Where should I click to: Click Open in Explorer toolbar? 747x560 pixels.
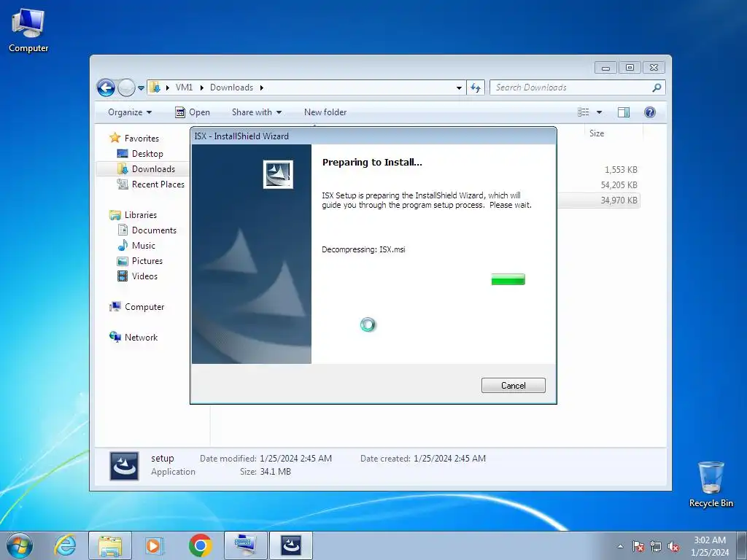[x=193, y=112]
